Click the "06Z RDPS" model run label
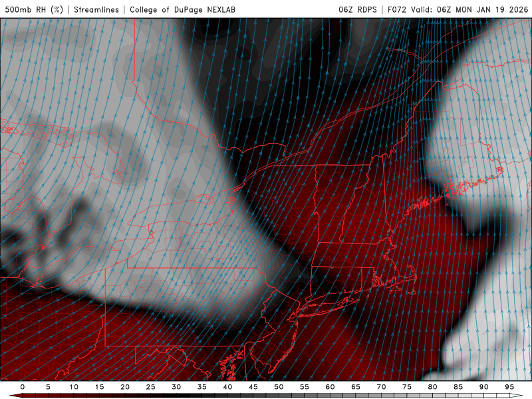532x399 pixels. click(358, 9)
